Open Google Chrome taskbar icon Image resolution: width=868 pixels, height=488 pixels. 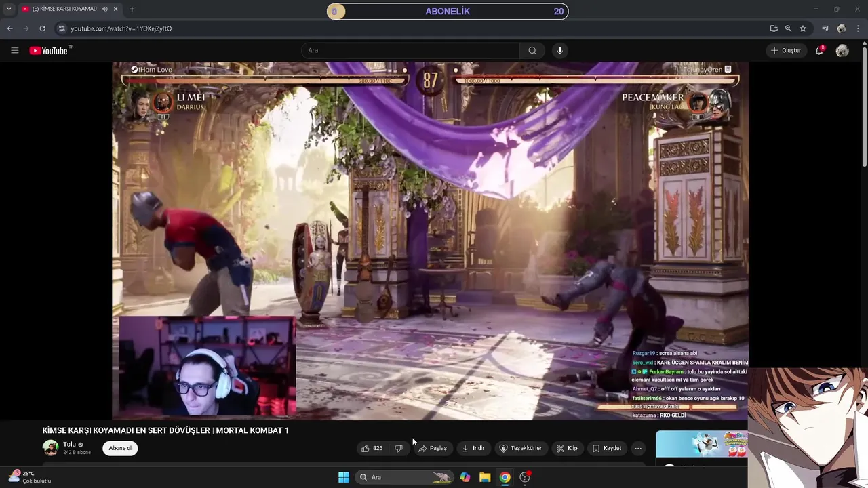(505, 477)
